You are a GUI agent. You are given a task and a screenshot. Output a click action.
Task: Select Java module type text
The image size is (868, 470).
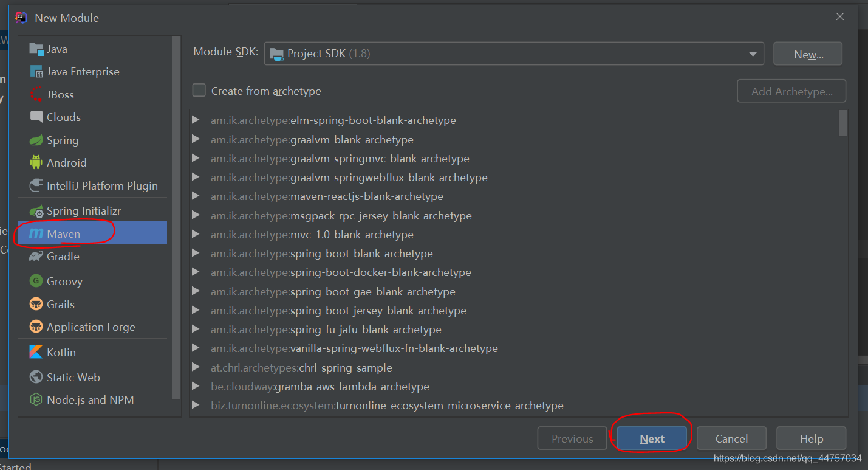click(57, 49)
